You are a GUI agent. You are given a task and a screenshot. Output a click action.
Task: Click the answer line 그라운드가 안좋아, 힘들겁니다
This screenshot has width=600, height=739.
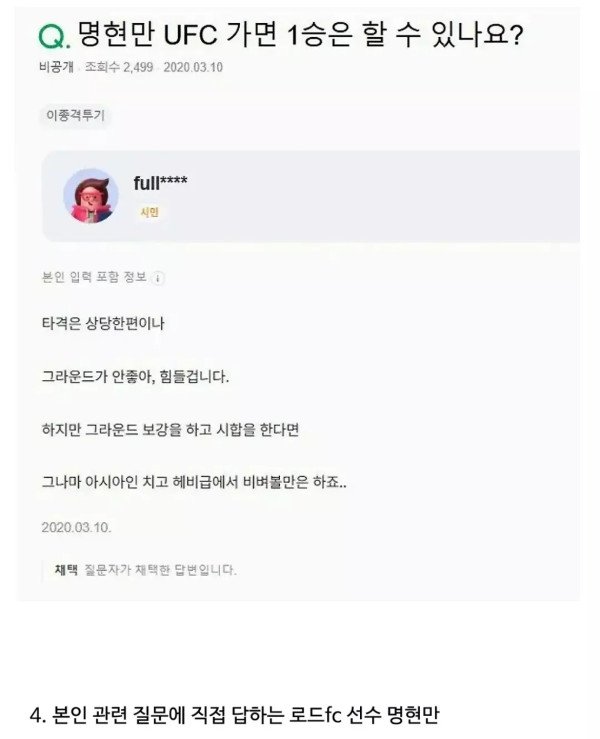(135, 377)
